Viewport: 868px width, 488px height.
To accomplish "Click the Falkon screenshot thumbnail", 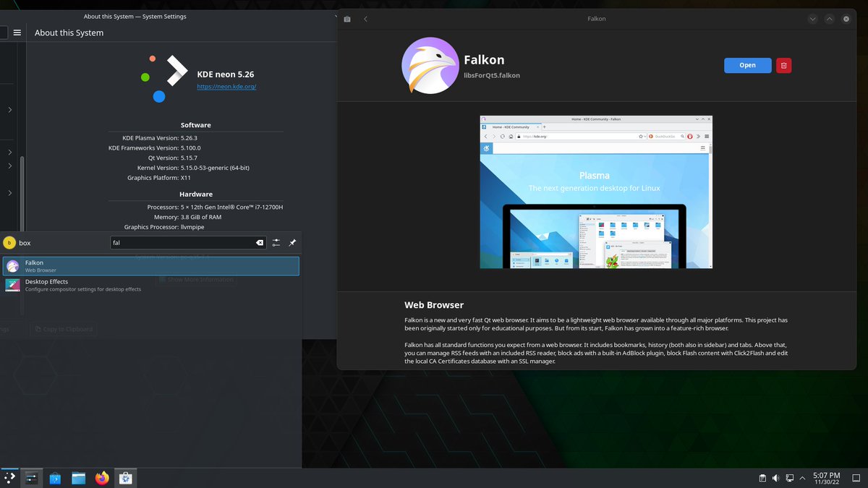I will point(596,192).
